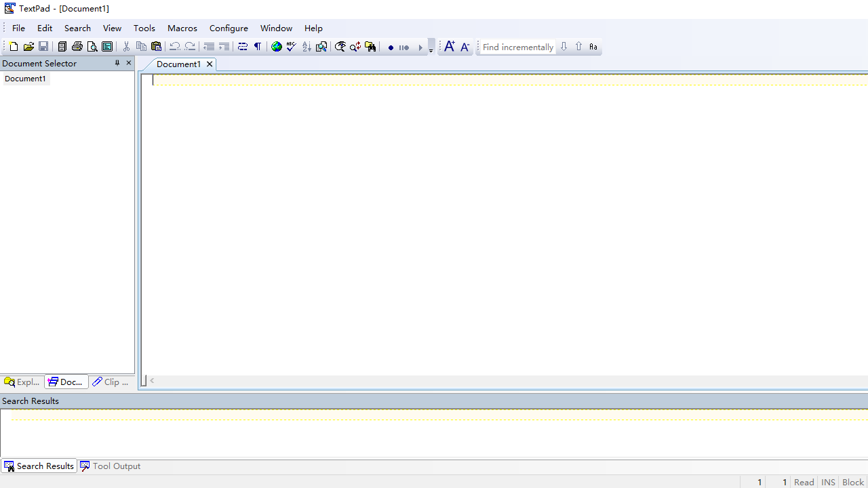Screen dimensions: 868x488
Task: Click the Find in Files binoculars icon
Action: [x=370, y=47]
